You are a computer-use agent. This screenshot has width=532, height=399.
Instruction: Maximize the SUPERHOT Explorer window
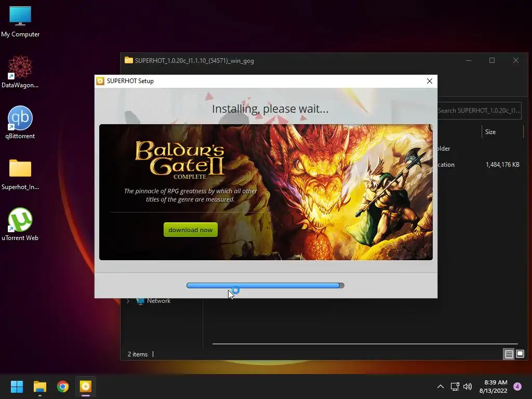pyautogui.click(x=492, y=60)
